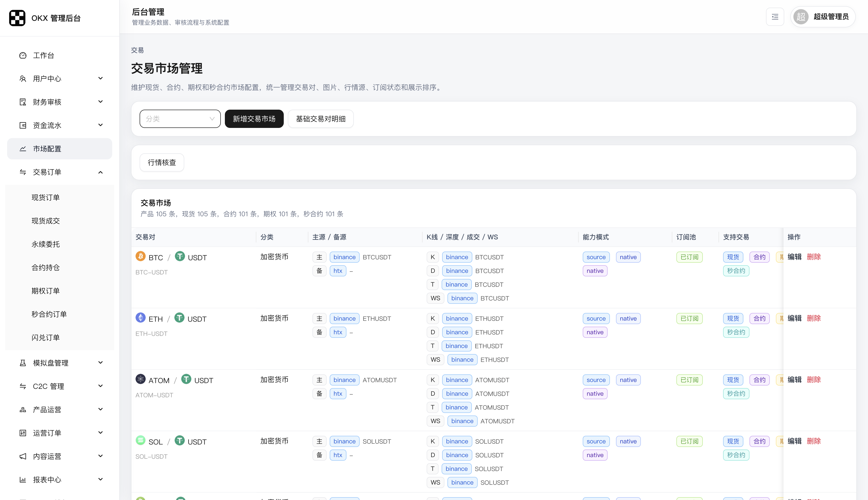Screen dimensions: 868x500
Task: Edit the ATOM-USDT market row
Action: click(x=794, y=380)
